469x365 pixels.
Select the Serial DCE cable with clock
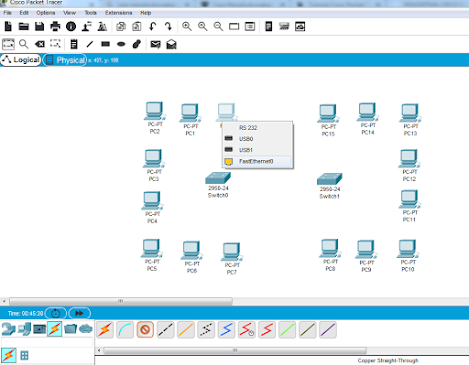(247, 330)
